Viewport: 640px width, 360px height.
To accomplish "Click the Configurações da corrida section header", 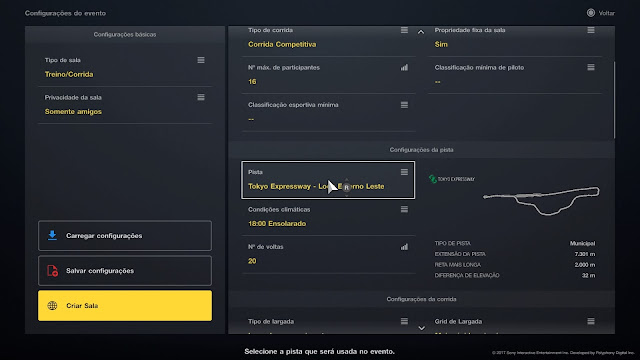I will 421,299.
